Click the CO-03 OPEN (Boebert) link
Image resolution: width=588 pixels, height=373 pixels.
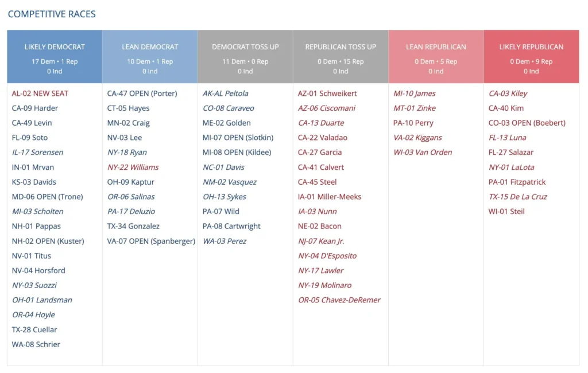pos(527,123)
